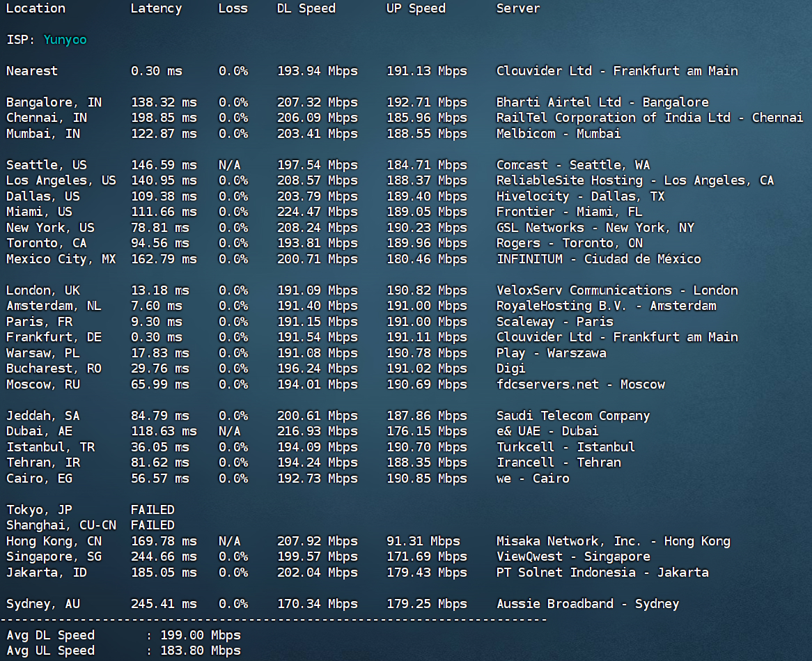The image size is (812, 661).
Task: Select PT Solnet Indonesia - Jakarta server
Action: 603,573
